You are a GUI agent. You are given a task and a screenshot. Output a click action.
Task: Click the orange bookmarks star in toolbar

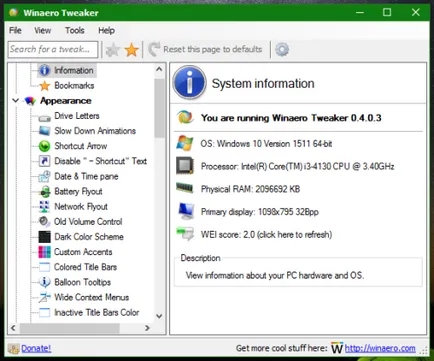pos(131,50)
